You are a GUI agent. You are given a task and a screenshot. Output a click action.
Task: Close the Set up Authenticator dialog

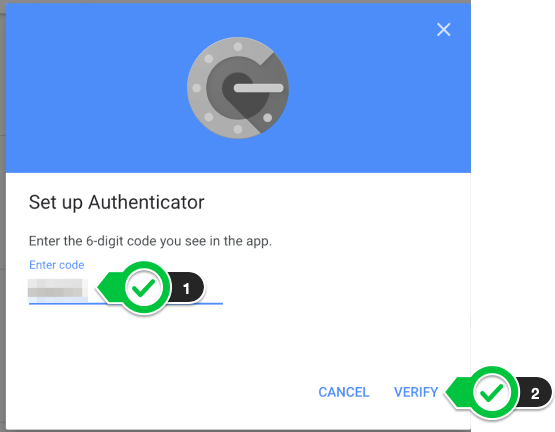444,30
